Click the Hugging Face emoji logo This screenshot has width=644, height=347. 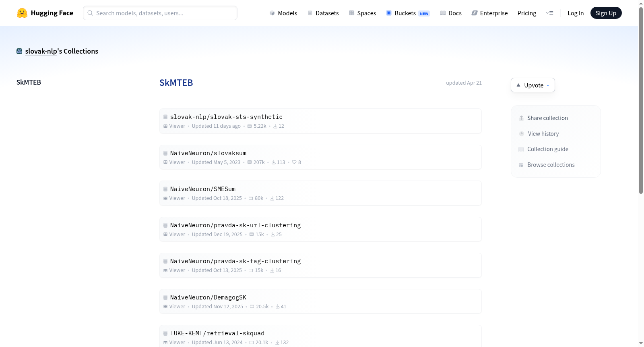click(22, 13)
